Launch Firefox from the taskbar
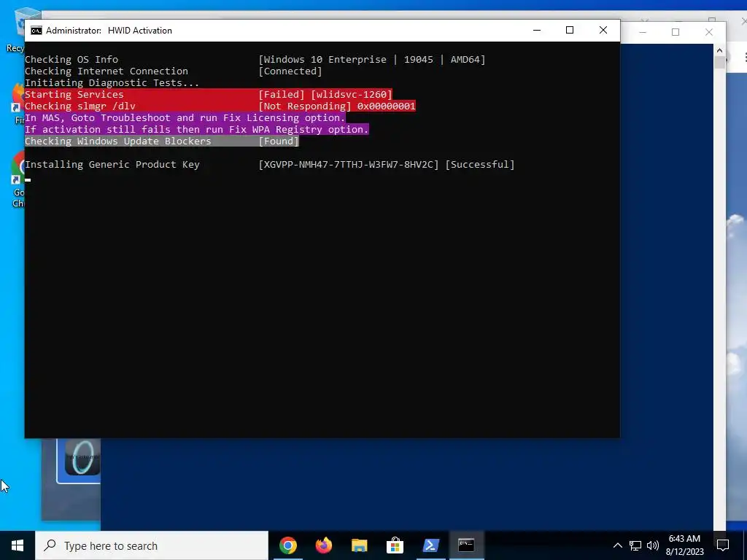Image resolution: width=747 pixels, height=560 pixels. point(324,545)
